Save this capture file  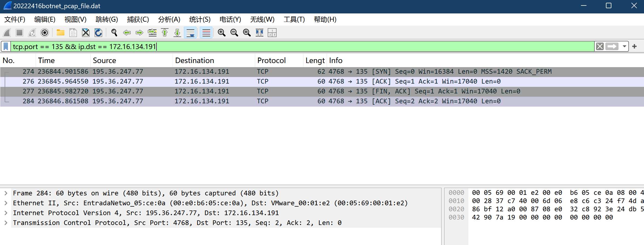click(x=73, y=33)
